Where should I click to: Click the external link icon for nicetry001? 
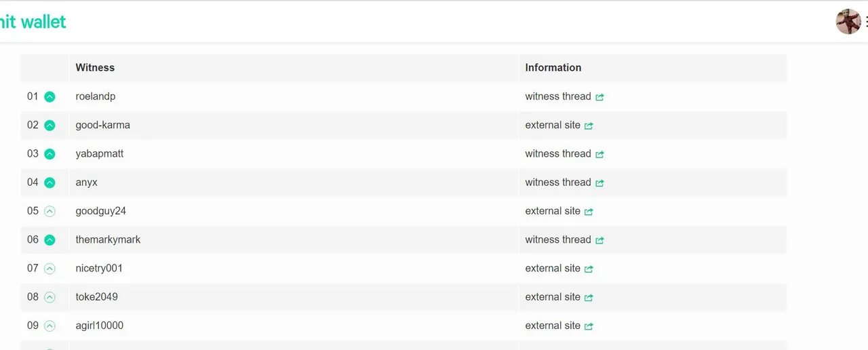[x=589, y=269]
